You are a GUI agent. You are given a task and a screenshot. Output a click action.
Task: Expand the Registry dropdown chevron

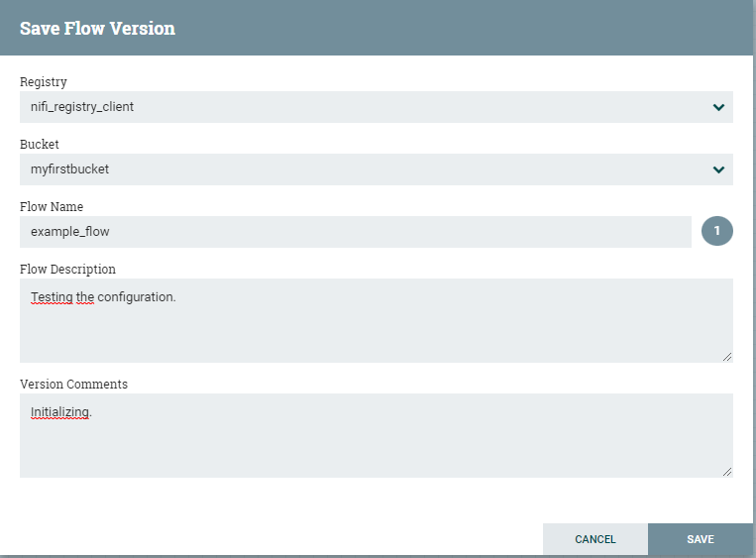click(718, 107)
